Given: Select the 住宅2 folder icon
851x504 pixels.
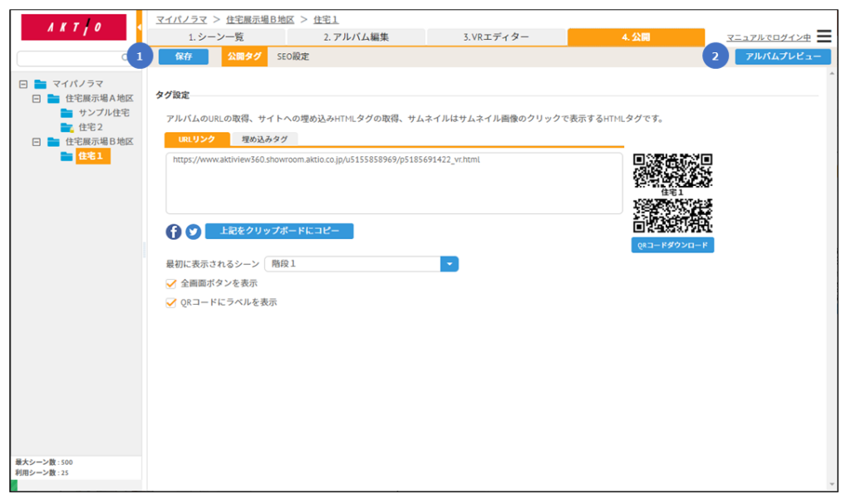Looking at the screenshot, I should (x=66, y=127).
